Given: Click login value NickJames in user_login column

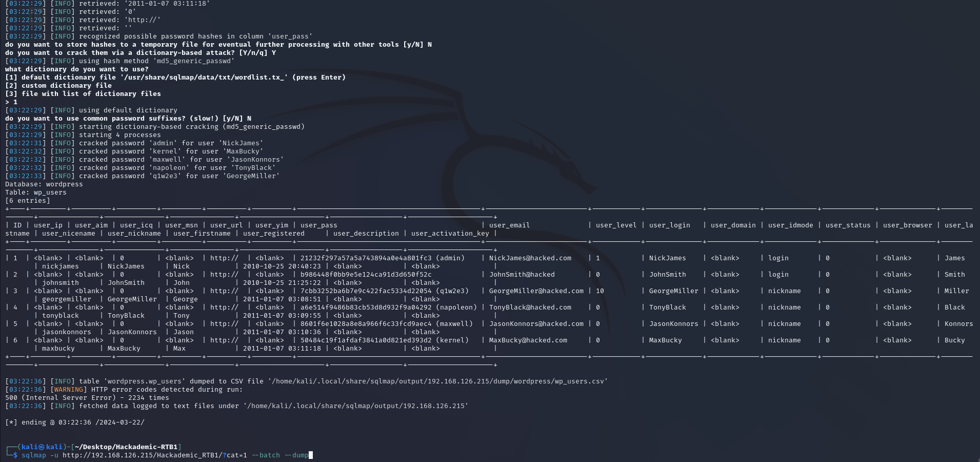Looking at the screenshot, I should (667, 258).
